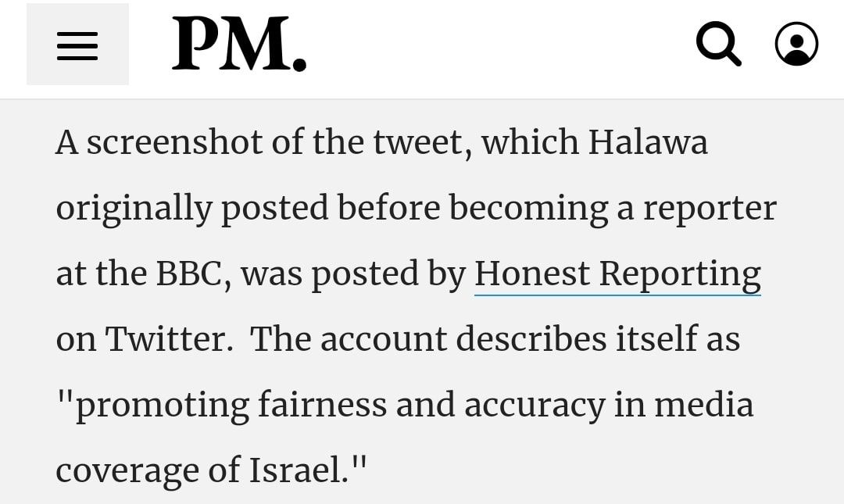
Task: Click the word fairness in the quote
Action: coord(323,405)
